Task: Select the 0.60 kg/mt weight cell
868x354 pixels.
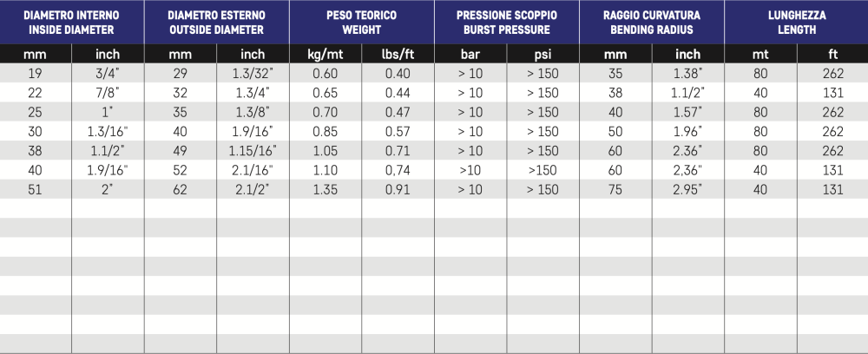Action: point(325,74)
